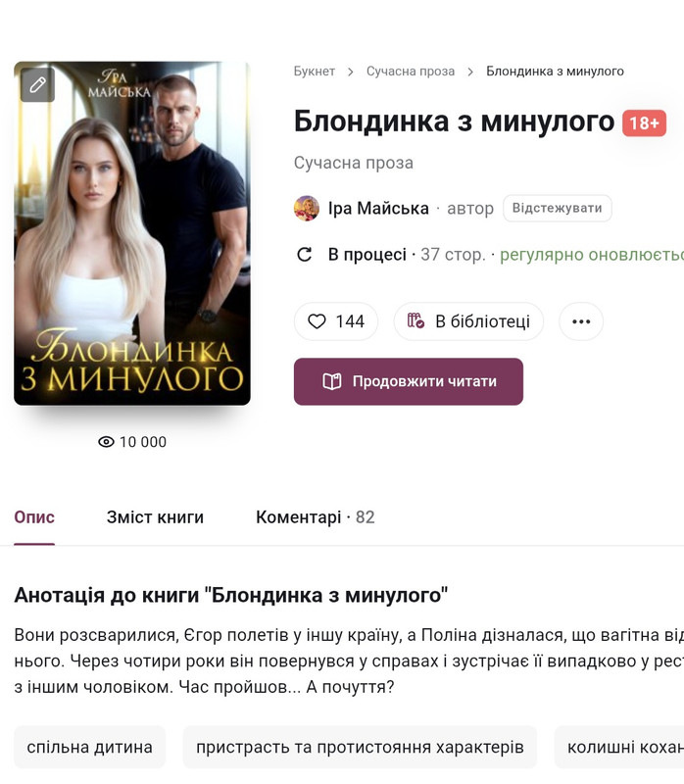
Task: Open Іра Майська author avatar
Action: click(307, 208)
